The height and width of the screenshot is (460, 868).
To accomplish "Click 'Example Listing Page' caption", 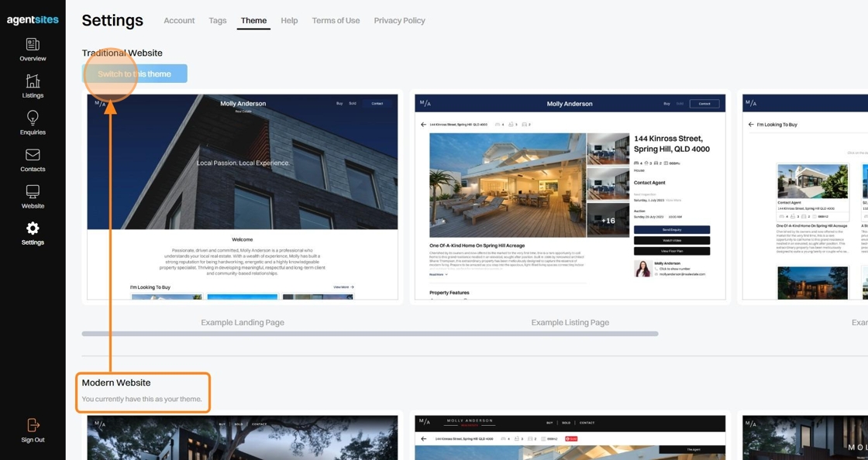I will 570,322.
